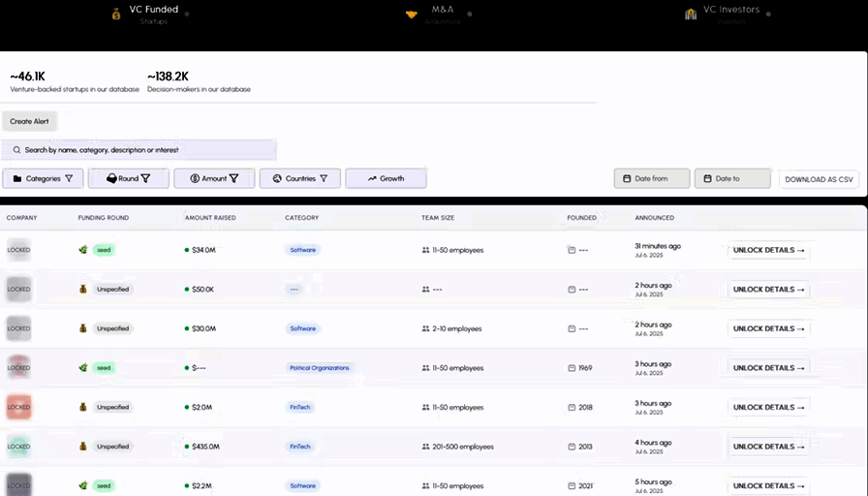868x496 pixels.
Task: Click founded year 2018
Action: pos(586,408)
